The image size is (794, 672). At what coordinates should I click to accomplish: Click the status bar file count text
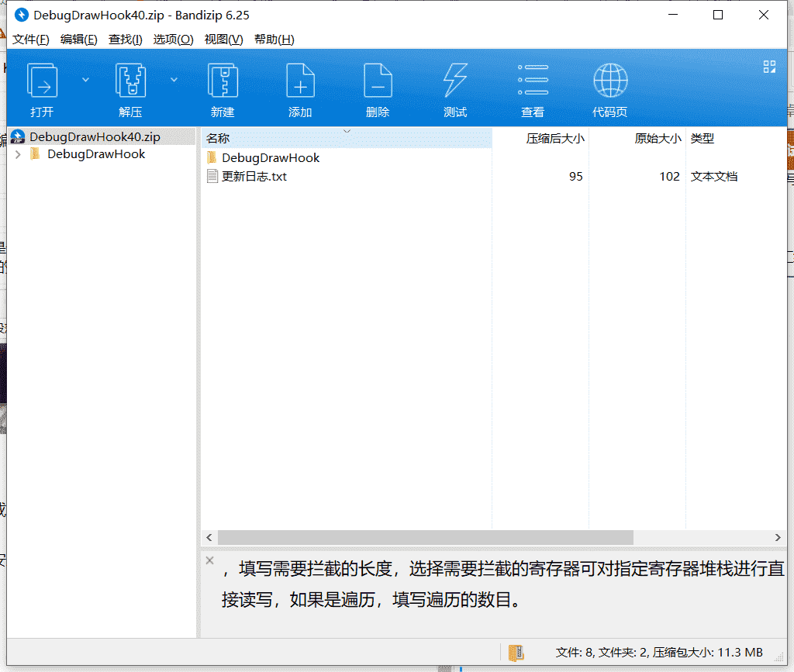point(659,653)
